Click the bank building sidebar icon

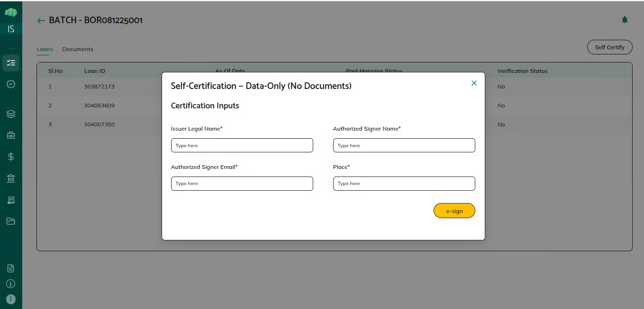pos(11,178)
